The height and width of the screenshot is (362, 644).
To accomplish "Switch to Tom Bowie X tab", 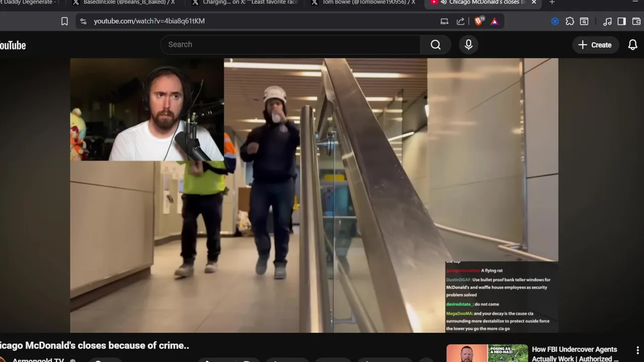I will (363, 3).
